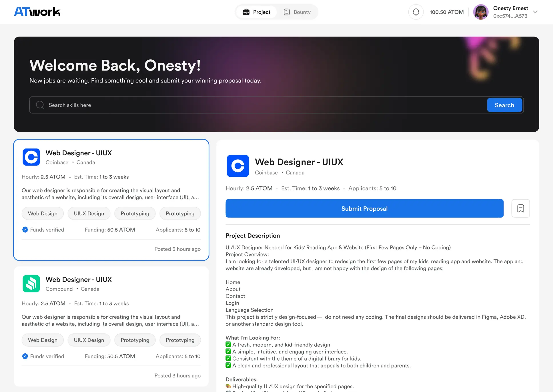Screen dimensions: 553x392
Task: Select UIUX Design tag on Coinbase card
Action: click(89, 214)
